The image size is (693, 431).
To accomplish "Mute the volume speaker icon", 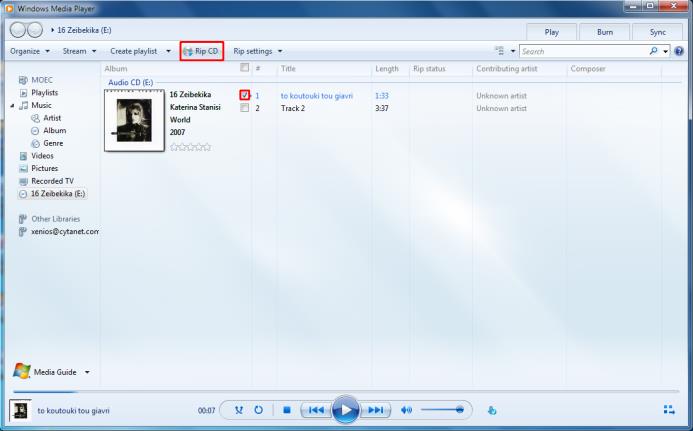I will (406, 410).
